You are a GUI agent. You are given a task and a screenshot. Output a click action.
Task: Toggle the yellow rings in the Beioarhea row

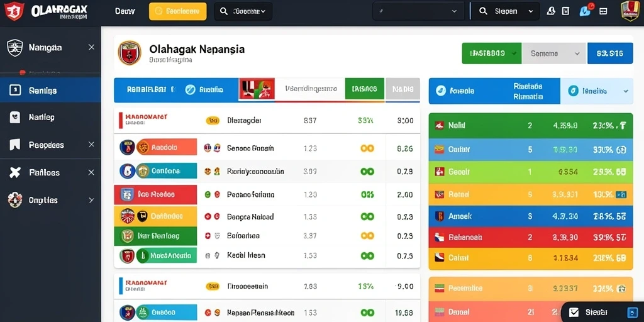click(367, 236)
